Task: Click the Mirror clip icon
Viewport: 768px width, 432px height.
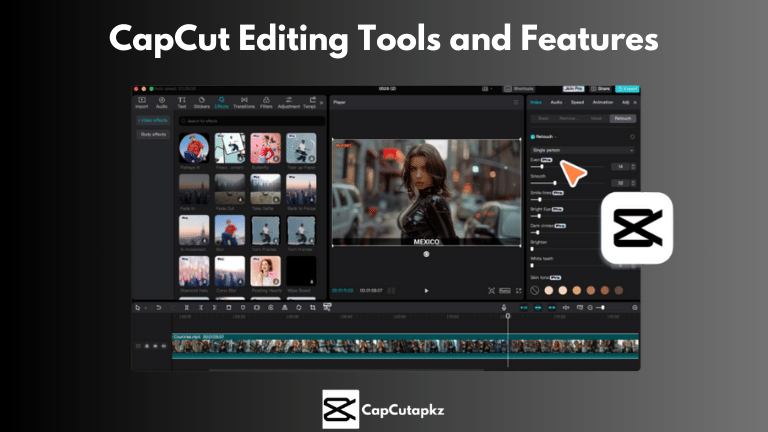Action: 285,308
